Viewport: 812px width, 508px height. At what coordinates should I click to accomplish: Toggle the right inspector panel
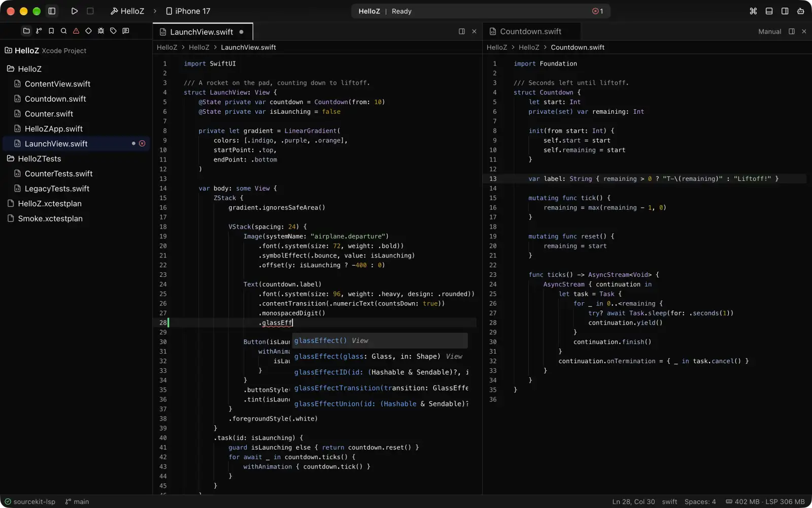coord(785,11)
